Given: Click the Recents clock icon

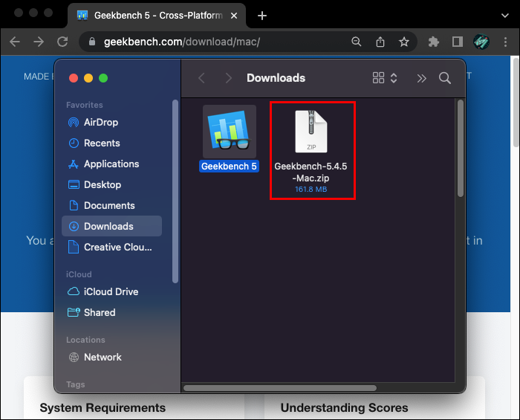Looking at the screenshot, I should coord(74,143).
